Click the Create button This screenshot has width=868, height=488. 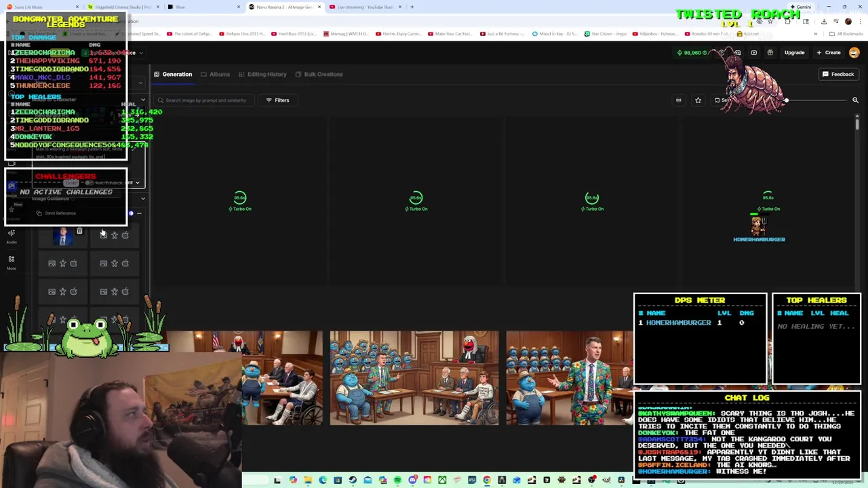coord(829,52)
